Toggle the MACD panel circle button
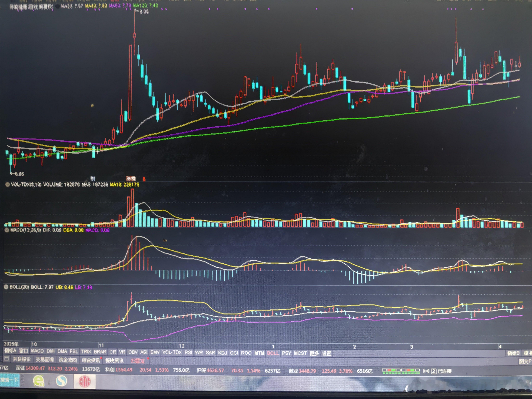Image resolution: width=532 pixels, height=399 pixels. point(7,230)
